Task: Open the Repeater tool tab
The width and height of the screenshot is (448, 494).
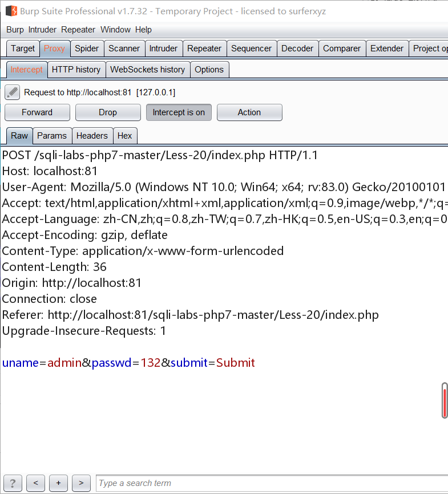Action: coord(204,48)
